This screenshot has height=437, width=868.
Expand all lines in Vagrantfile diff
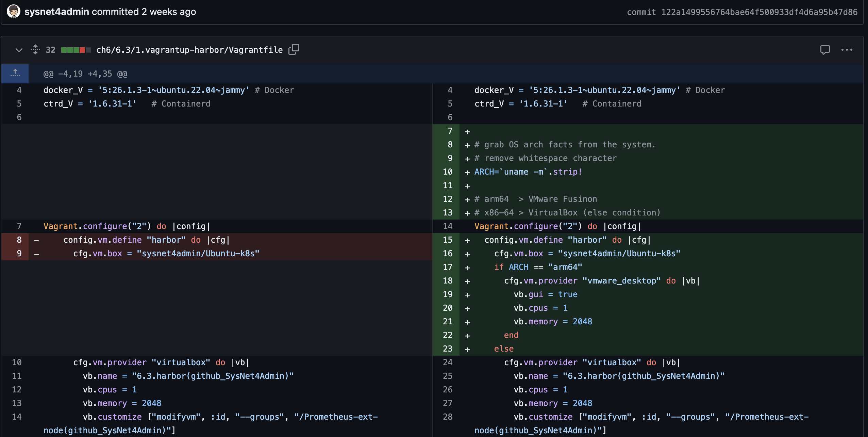(x=35, y=50)
